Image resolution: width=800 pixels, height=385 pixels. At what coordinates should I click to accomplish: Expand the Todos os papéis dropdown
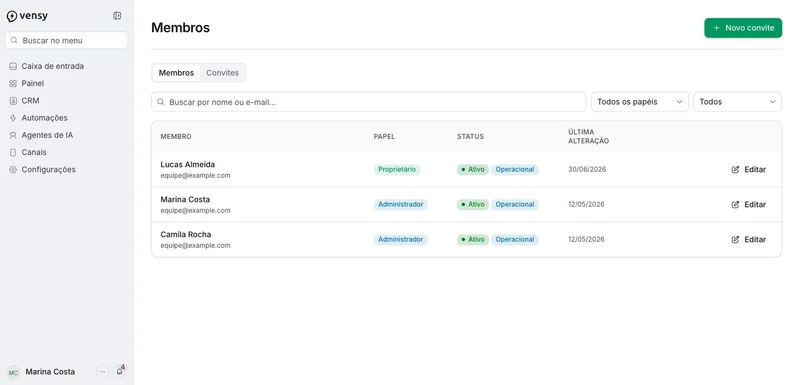pos(640,102)
